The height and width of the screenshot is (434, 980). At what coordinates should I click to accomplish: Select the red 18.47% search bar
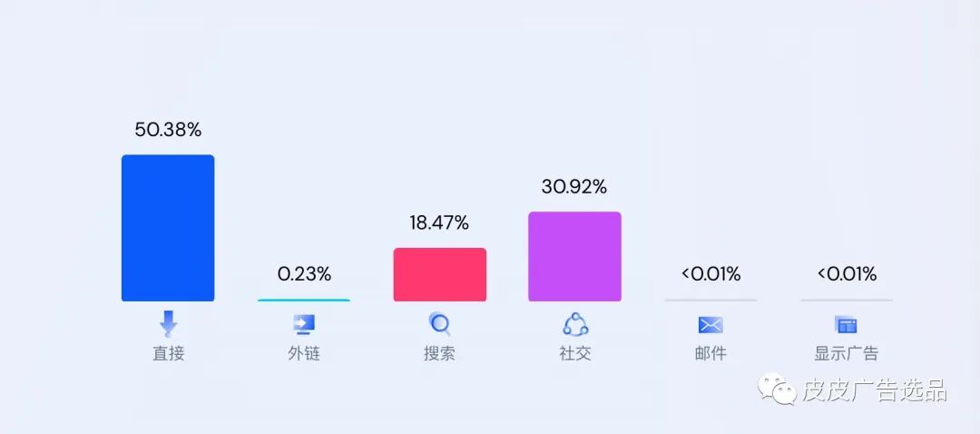(x=439, y=274)
